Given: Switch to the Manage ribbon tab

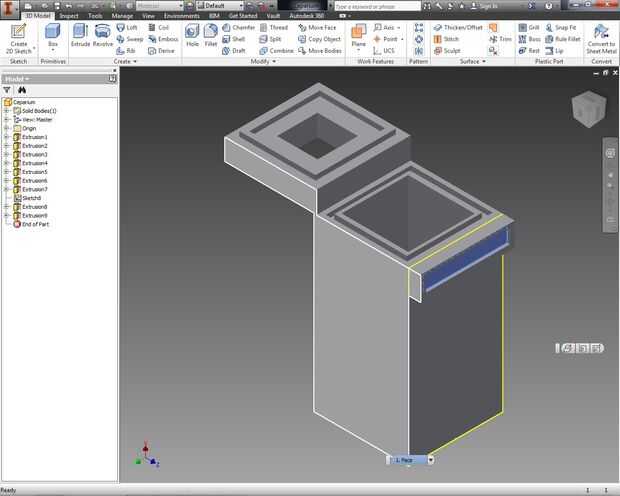Looking at the screenshot, I should [x=122, y=16].
